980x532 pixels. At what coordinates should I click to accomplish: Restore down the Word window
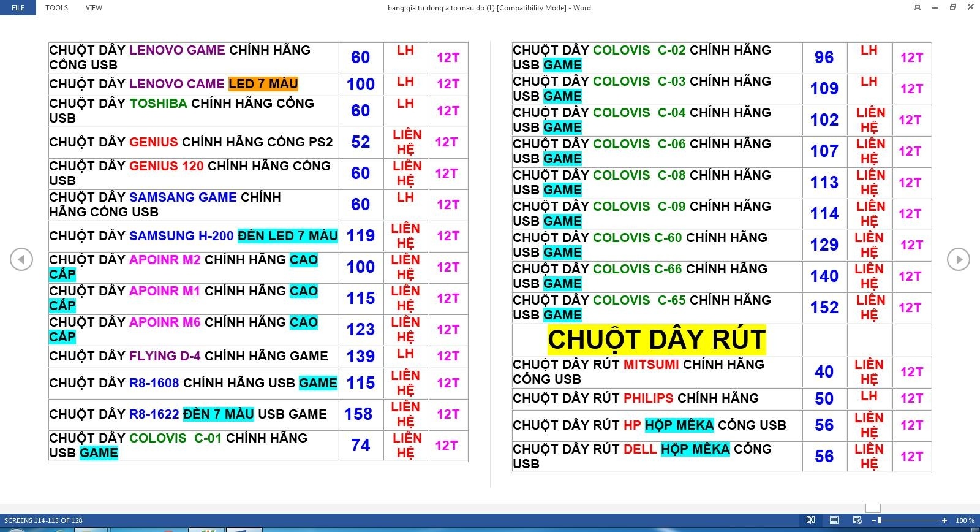952,7
